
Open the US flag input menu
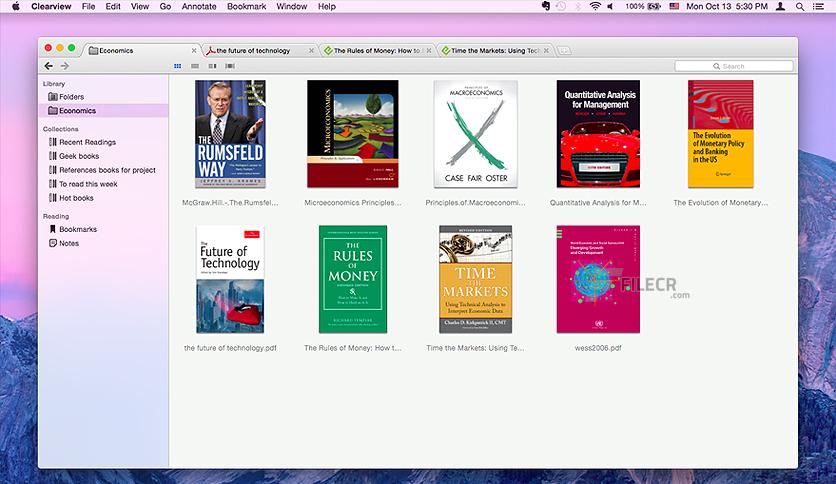click(674, 6)
